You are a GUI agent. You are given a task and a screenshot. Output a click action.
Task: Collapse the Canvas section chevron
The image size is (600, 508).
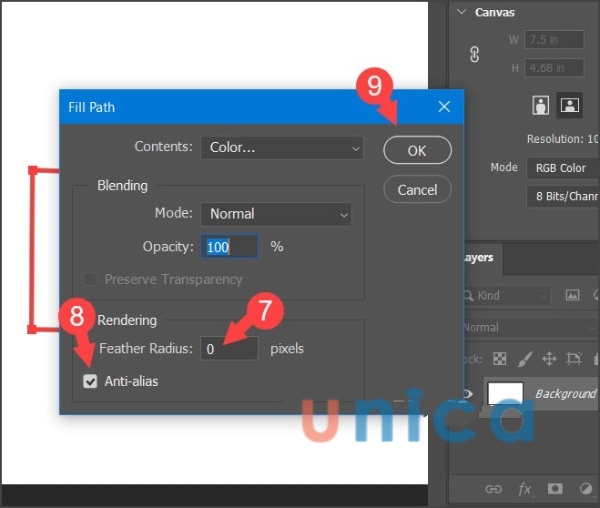click(462, 12)
